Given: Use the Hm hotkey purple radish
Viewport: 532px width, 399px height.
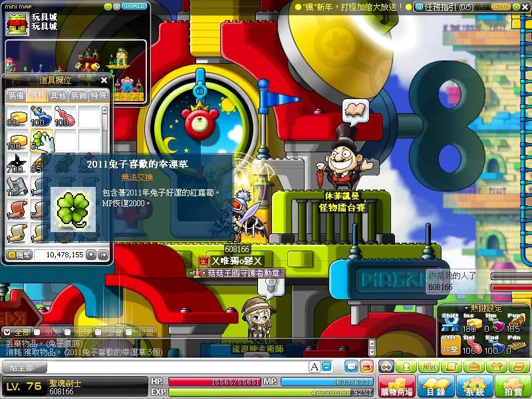Looking at the screenshot, I should 494,325.
